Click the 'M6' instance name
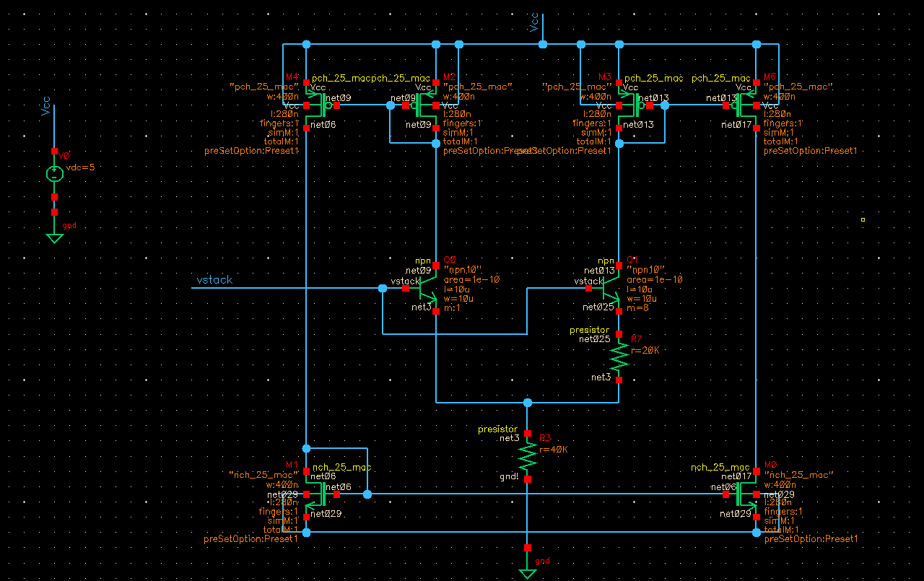 tap(770, 77)
